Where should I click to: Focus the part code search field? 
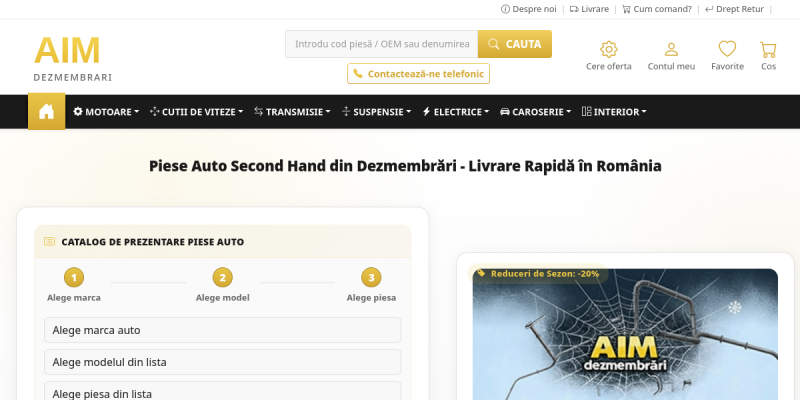(382, 44)
